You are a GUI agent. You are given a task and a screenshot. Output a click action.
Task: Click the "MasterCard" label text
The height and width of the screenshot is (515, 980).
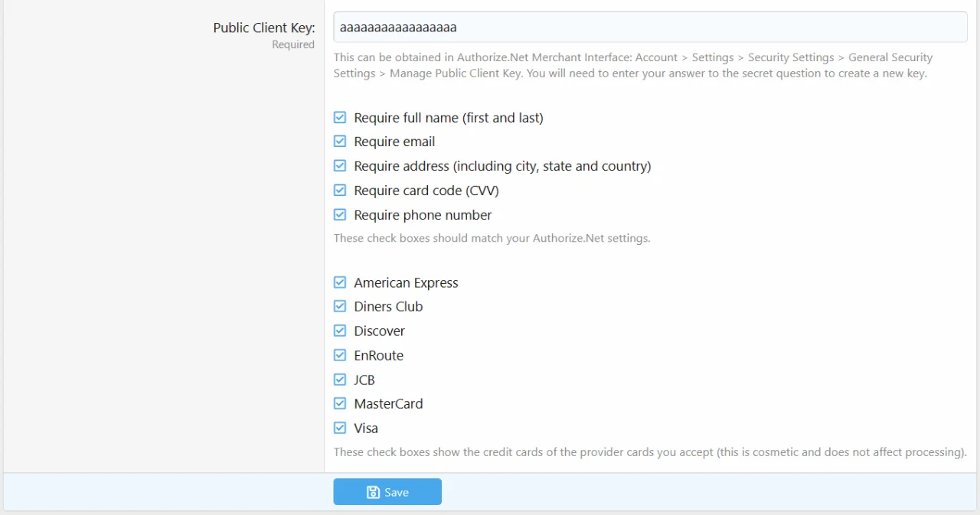click(388, 403)
